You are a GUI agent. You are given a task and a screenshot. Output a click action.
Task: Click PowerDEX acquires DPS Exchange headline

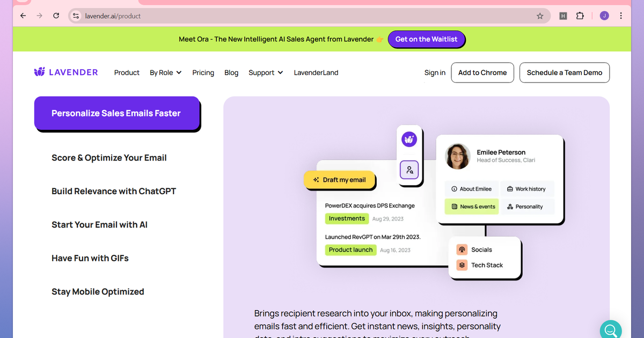pyautogui.click(x=370, y=205)
